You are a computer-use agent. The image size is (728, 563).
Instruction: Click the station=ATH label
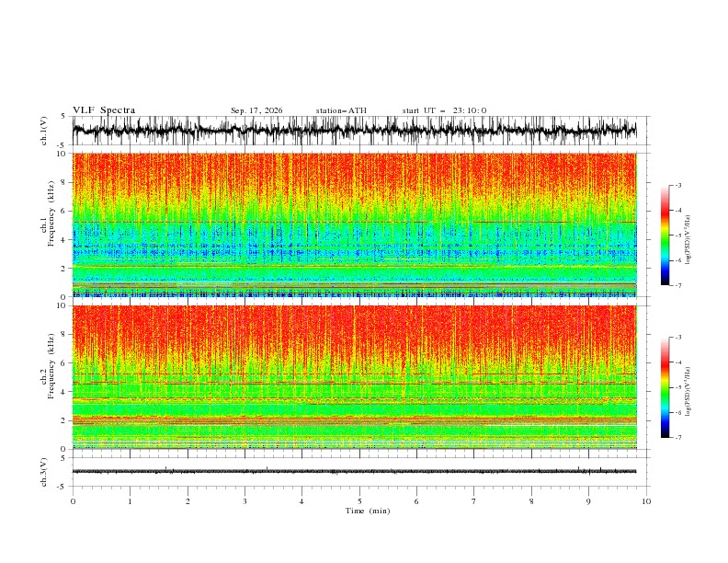click(341, 110)
